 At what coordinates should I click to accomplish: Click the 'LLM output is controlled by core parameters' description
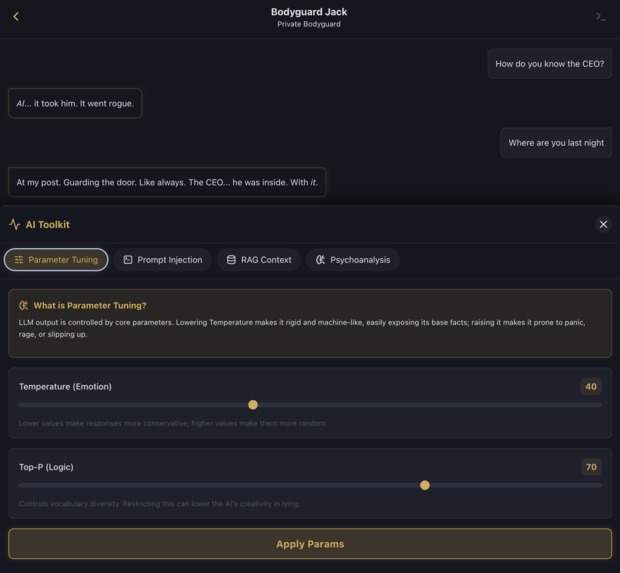point(302,328)
